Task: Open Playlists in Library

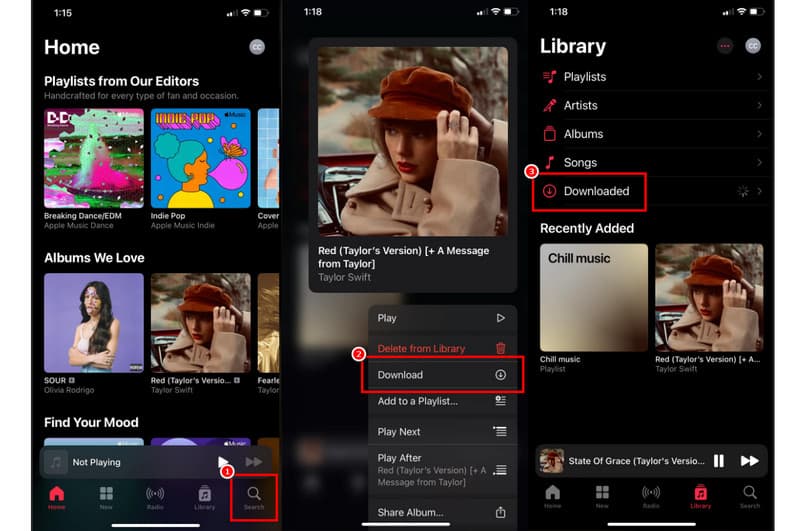Action: [653, 77]
